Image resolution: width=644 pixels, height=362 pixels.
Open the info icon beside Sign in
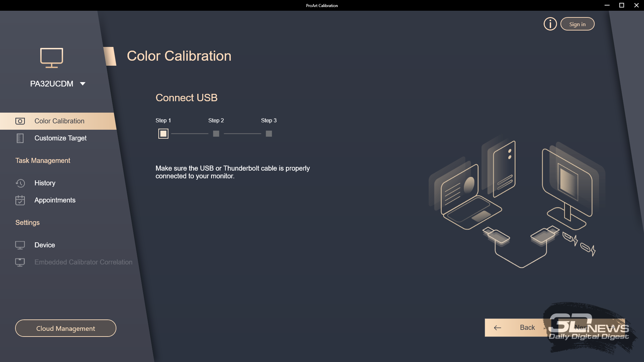(550, 24)
